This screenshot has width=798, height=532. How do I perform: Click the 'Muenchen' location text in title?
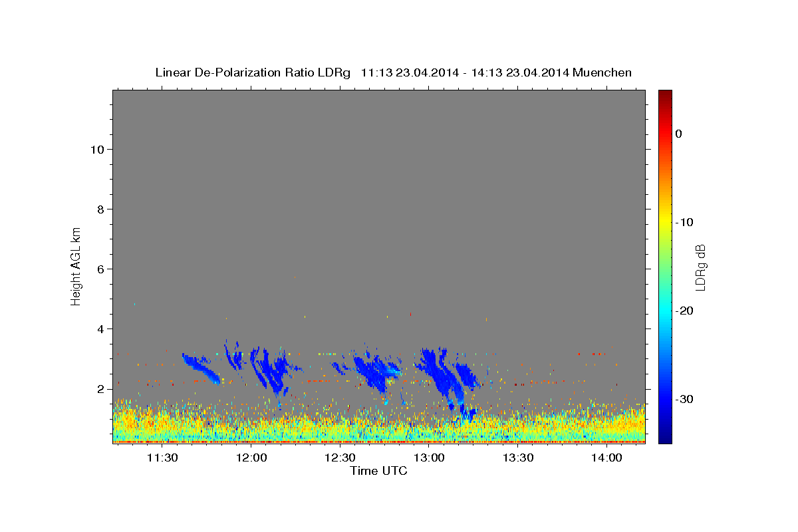coord(602,72)
